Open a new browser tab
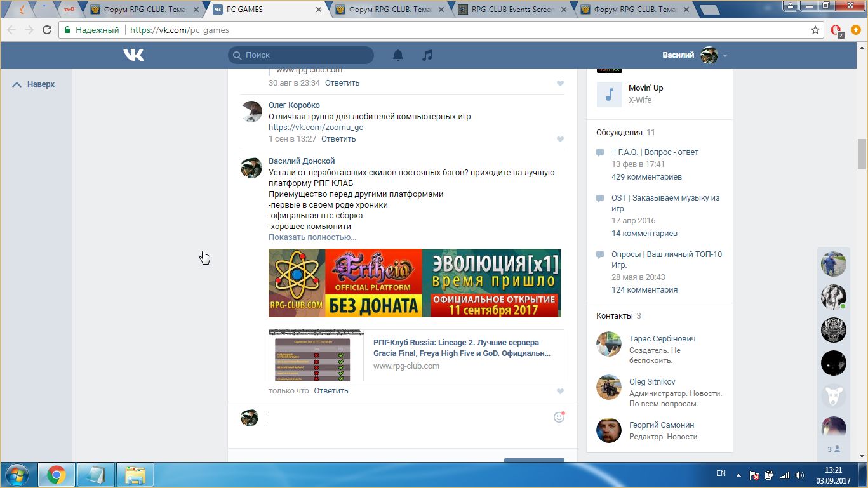Image resolution: width=868 pixels, height=488 pixels. tap(709, 10)
